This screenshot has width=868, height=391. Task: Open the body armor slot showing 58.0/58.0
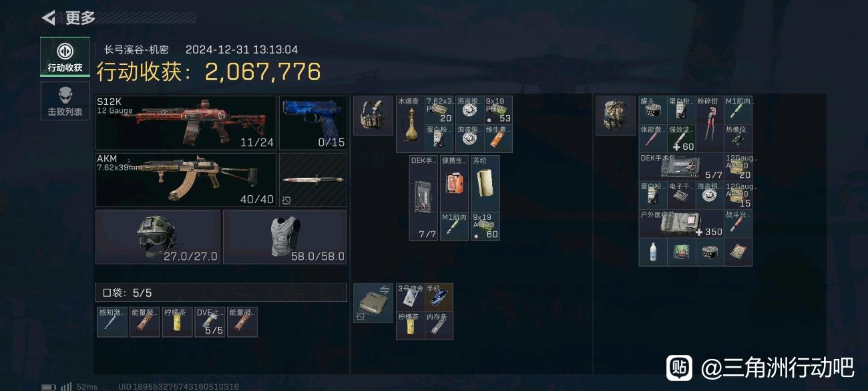pos(285,237)
